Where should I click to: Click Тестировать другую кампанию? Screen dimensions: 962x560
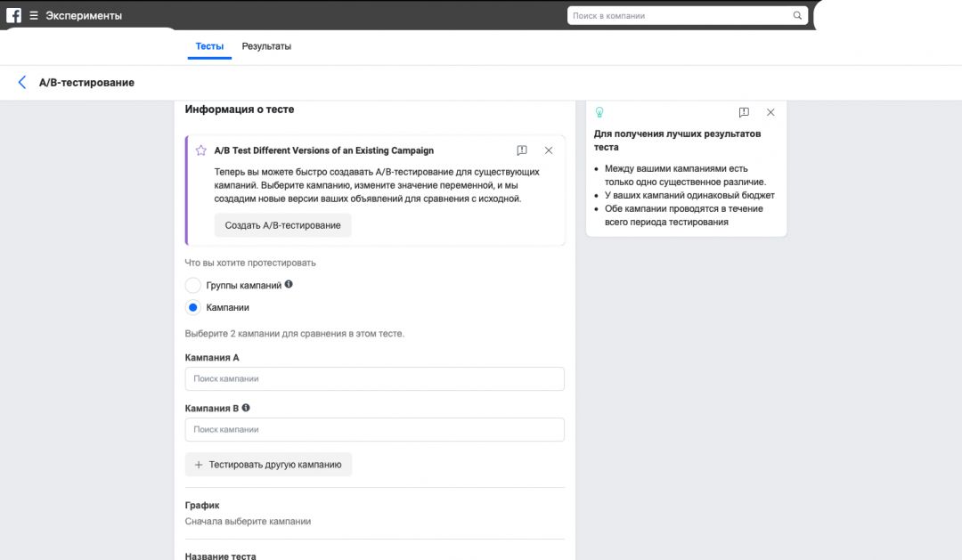pyautogui.click(x=268, y=464)
